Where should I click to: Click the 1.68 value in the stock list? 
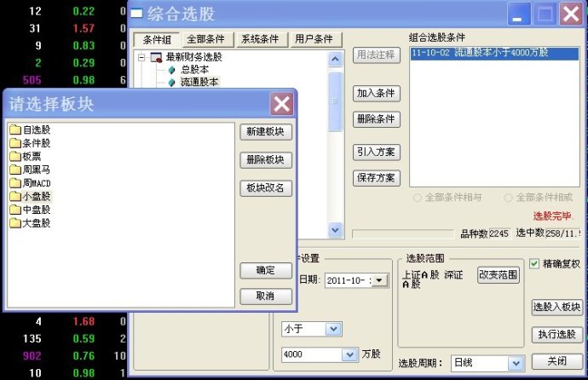pos(84,321)
